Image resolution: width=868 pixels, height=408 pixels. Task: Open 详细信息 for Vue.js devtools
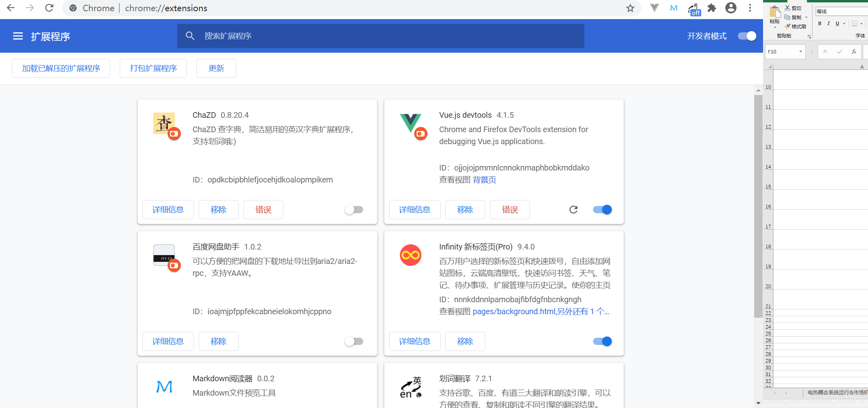tap(415, 210)
